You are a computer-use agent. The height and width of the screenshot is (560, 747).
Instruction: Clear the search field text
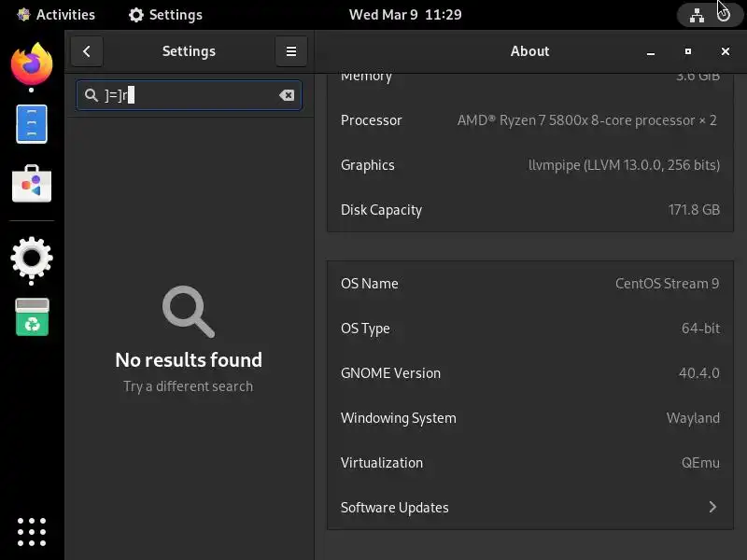pyautogui.click(x=287, y=95)
